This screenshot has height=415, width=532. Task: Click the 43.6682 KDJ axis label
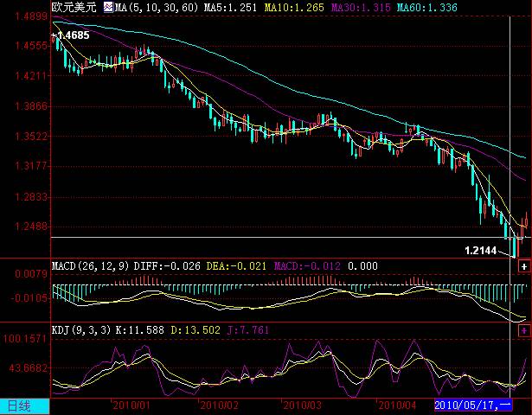[28, 367]
